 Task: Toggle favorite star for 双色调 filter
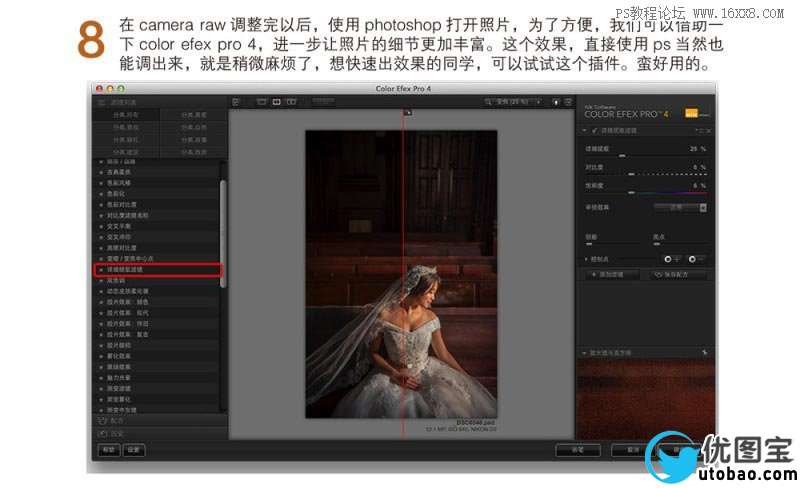pos(101,280)
